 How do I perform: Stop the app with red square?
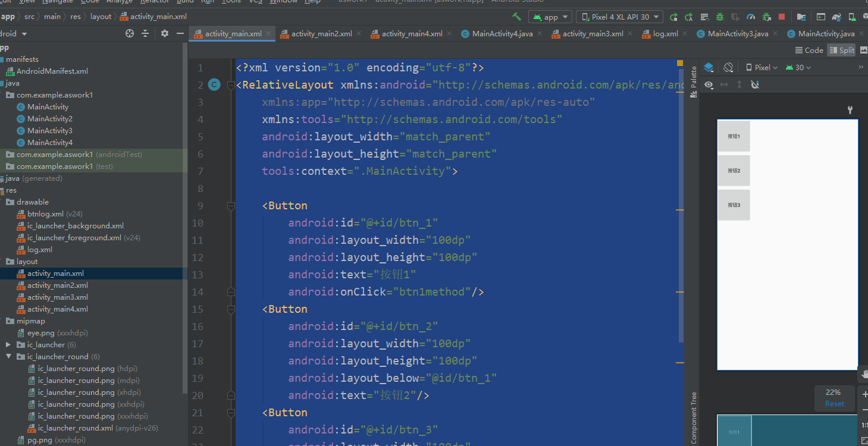pyautogui.click(x=782, y=17)
